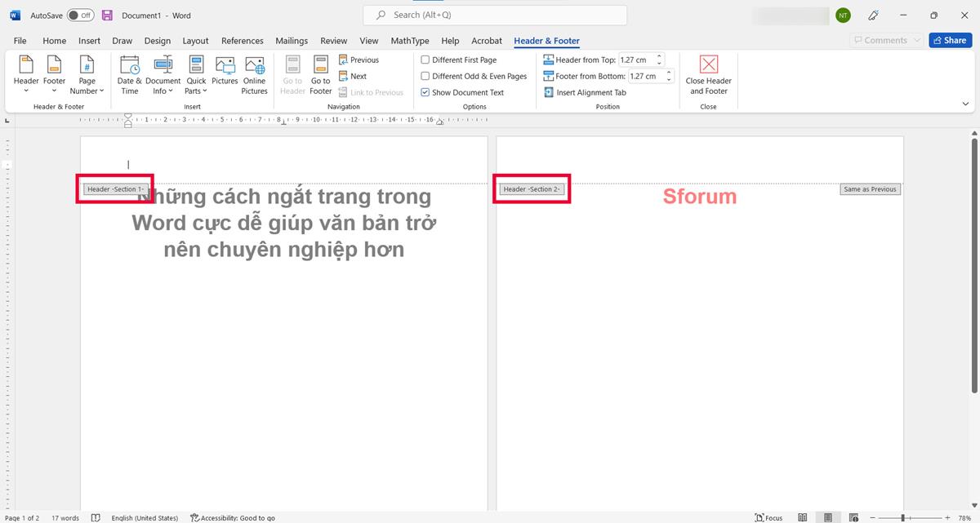Viewport: 980px width, 523px height.
Task: Switch to the Layout tab
Action: click(195, 41)
